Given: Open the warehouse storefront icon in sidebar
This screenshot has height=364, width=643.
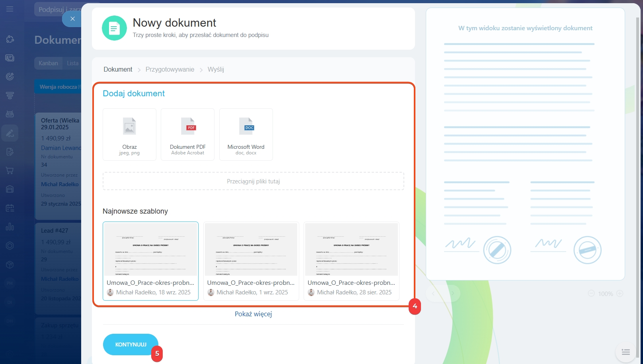Looking at the screenshot, I should [x=10, y=189].
